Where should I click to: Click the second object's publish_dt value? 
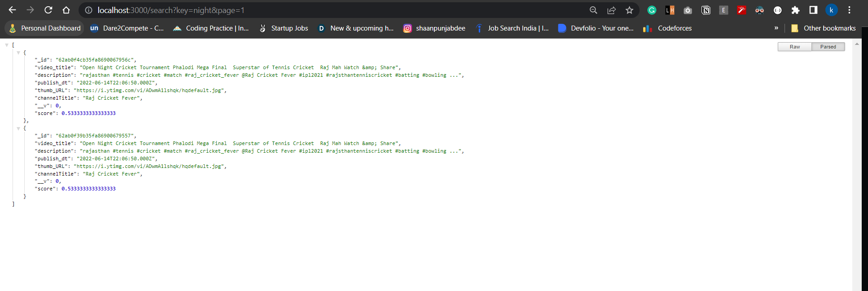point(116,159)
